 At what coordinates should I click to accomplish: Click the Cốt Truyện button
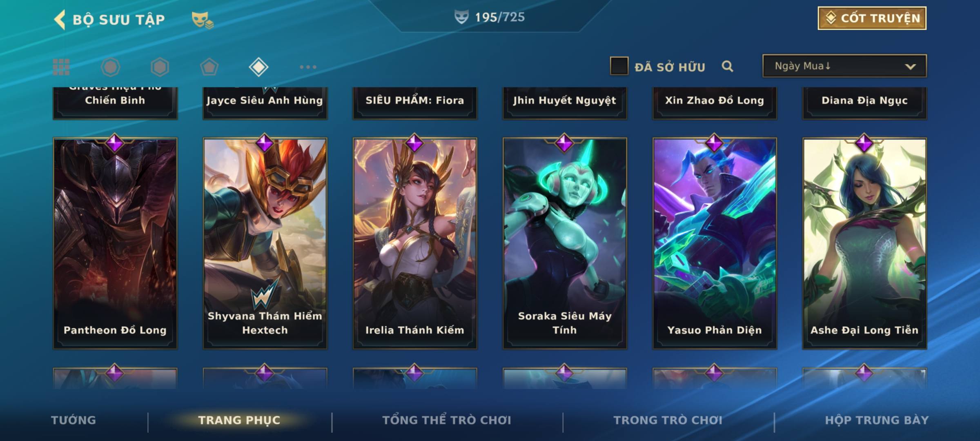(x=872, y=18)
